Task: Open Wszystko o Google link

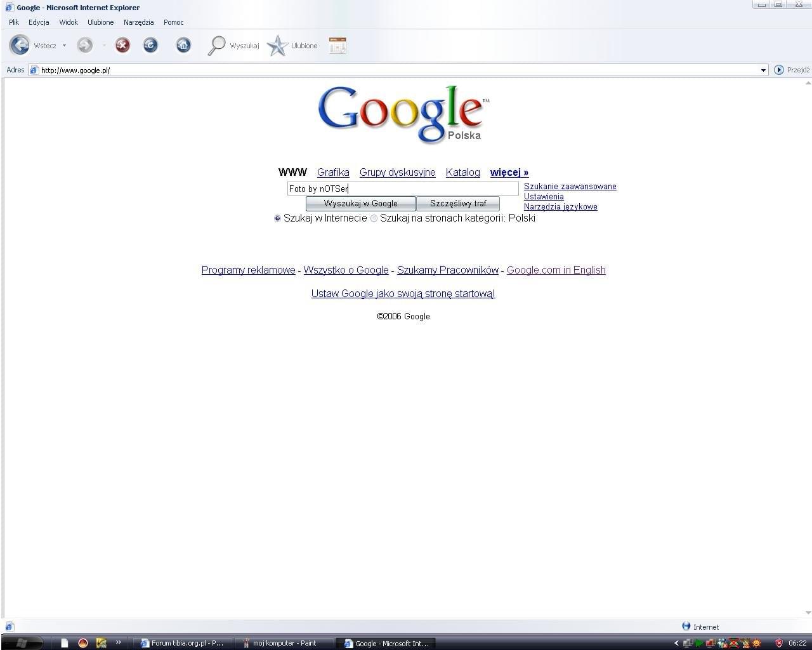Action: 346,270
